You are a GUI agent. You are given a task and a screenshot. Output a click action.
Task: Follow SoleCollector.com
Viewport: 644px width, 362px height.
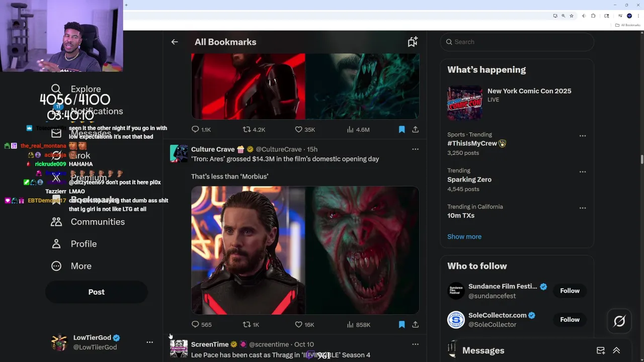(x=570, y=320)
